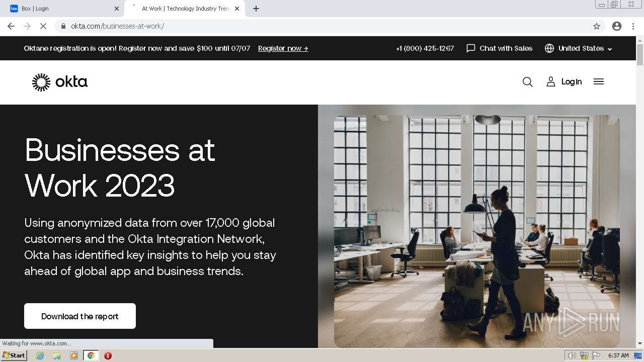644x362 pixels.
Task: View site info via the lock icon
Action: pos(63,26)
